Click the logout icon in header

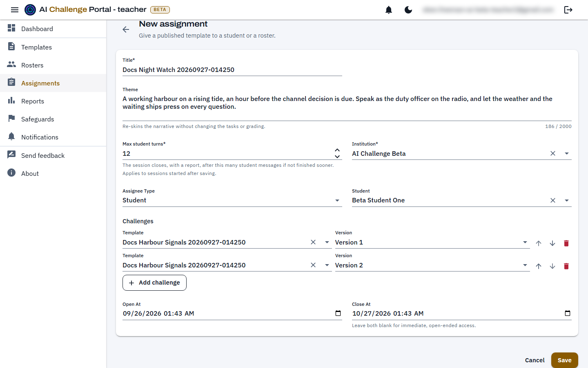pos(568,10)
